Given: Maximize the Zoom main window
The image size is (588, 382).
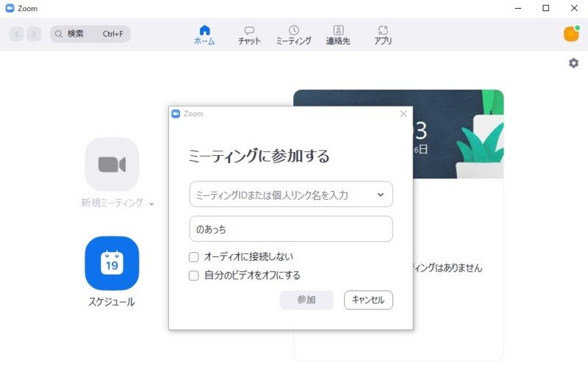Looking at the screenshot, I should coord(546,8).
